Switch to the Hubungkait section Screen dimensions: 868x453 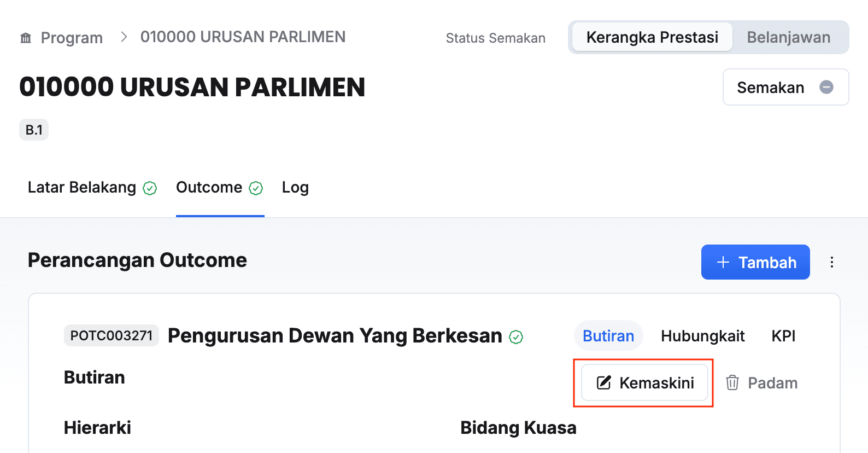point(702,335)
